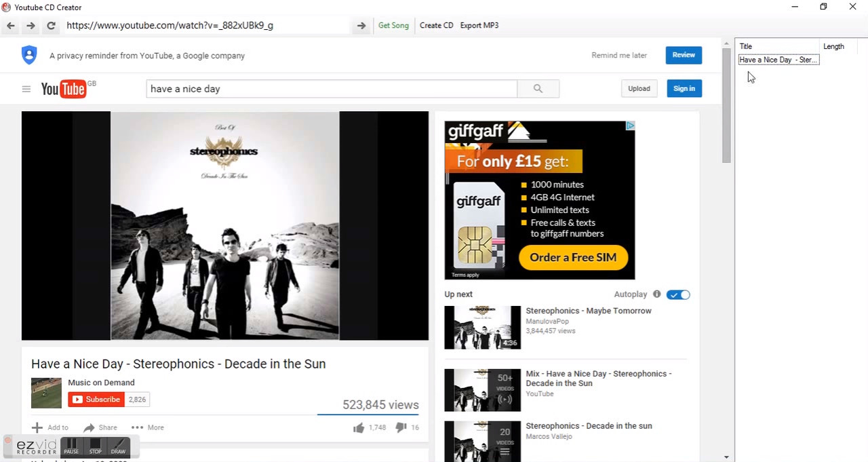Reload the page with the refresh icon
This screenshot has height=462, width=868.
(51, 26)
